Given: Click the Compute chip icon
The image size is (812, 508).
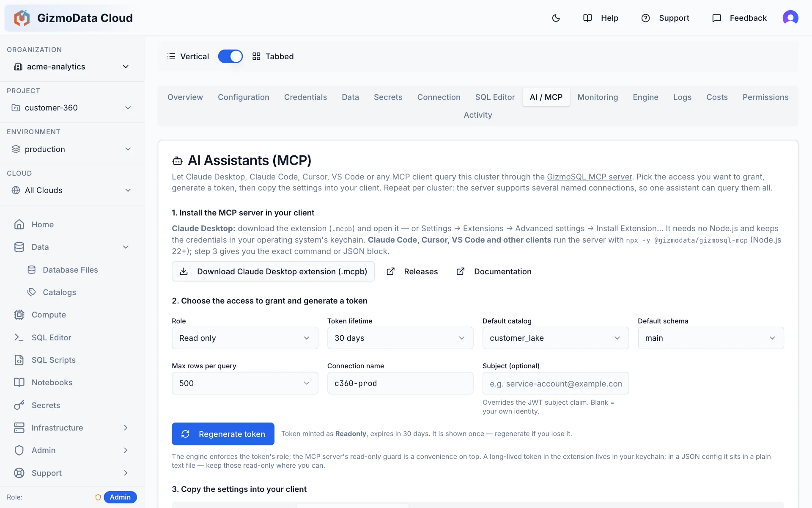Looking at the screenshot, I should [19, 315].
